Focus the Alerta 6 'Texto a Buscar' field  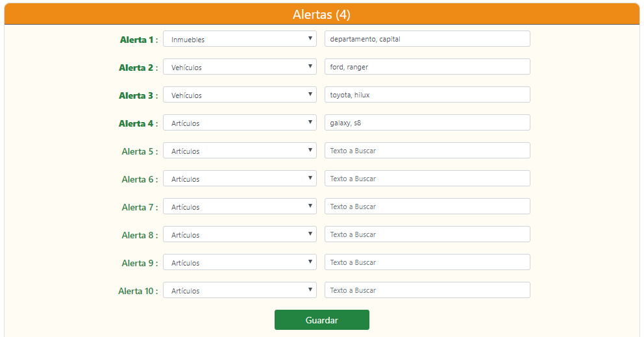click(x=427, y=179)
